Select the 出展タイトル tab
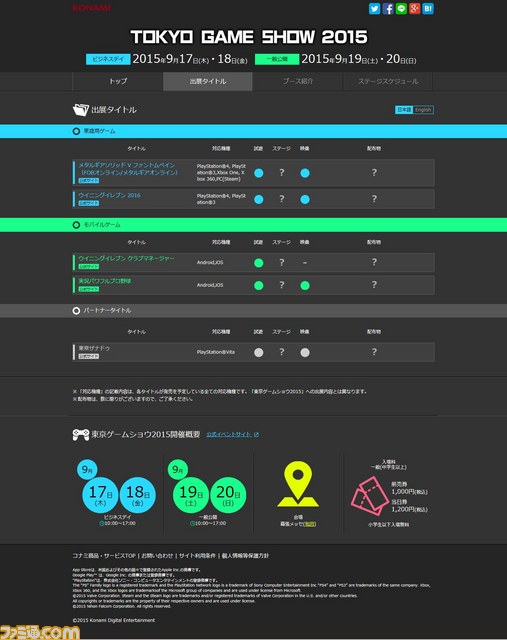Image resolution: width=507 pixels, height=640 pixels. pyautogui.click(x=208, y=81)
